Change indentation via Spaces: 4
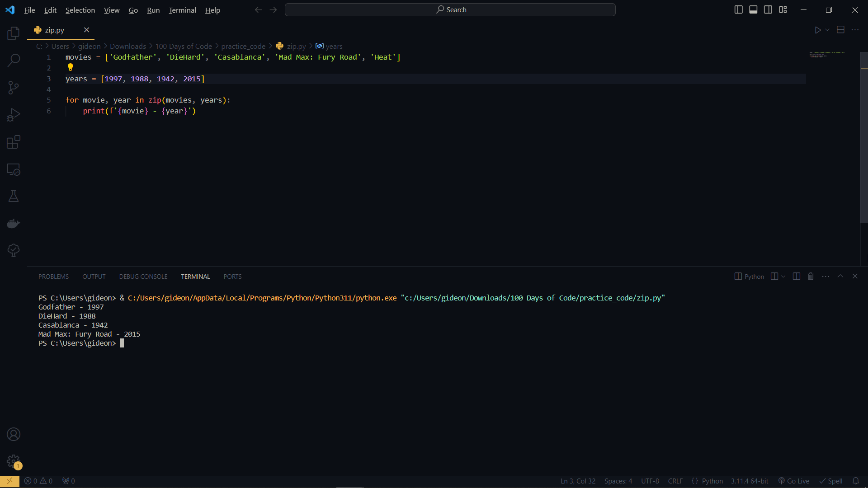This screenshot has height=488, width=868. click(618, 481)
